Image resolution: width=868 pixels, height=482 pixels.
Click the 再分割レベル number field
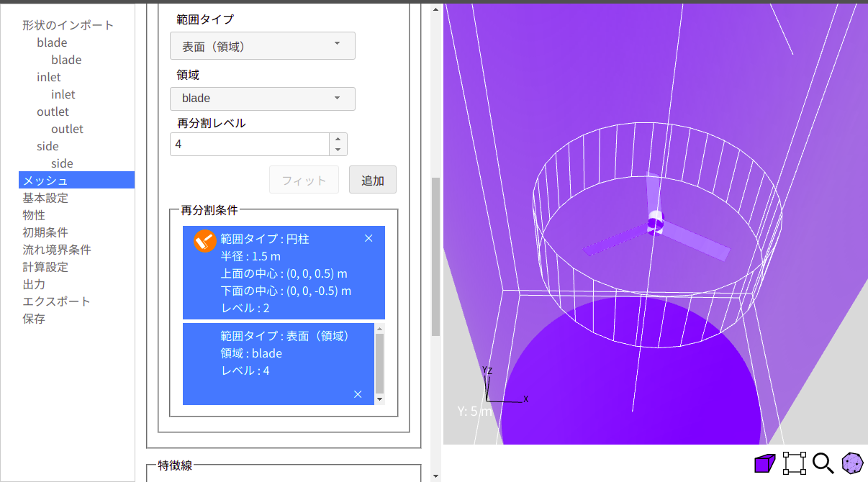click(x=250, y=144)
